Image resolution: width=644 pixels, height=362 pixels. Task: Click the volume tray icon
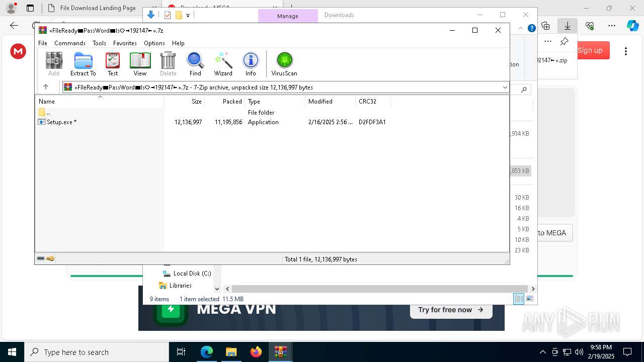(x=579, y=352)
